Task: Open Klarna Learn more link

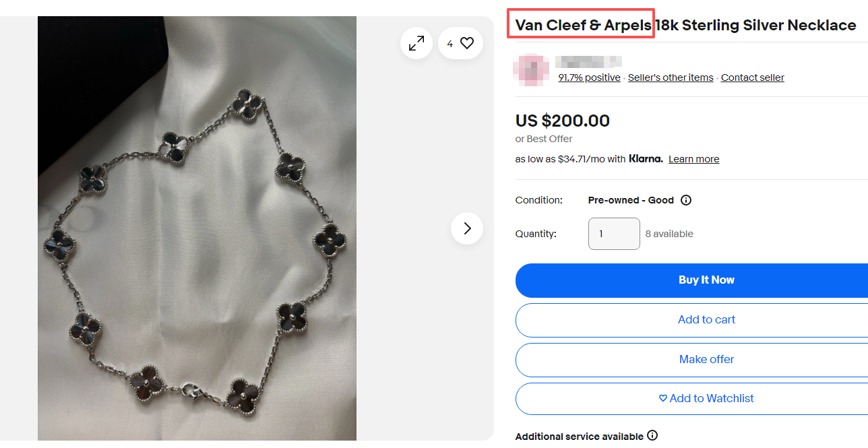Action: 693,159
